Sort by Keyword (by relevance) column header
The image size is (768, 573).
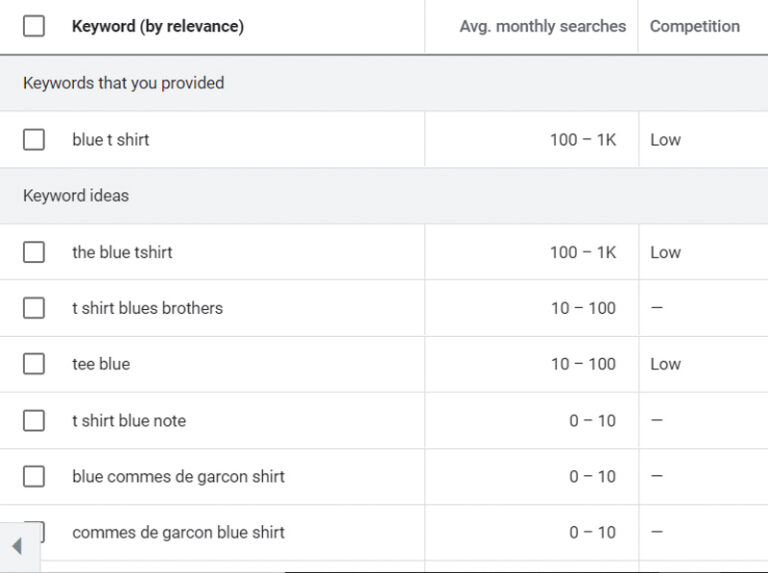point(158,26)
